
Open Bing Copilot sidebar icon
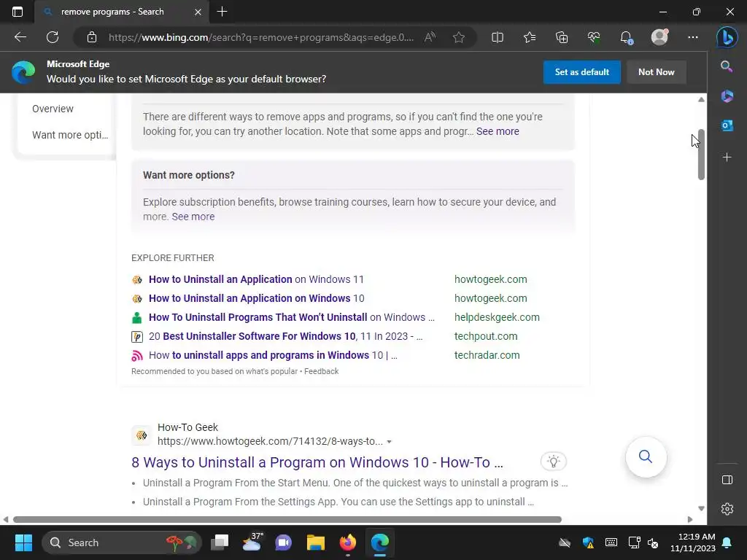[727, 37]
